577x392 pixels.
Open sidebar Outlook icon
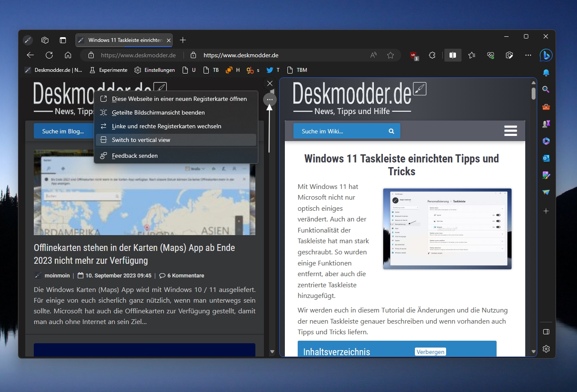[546, 158]
